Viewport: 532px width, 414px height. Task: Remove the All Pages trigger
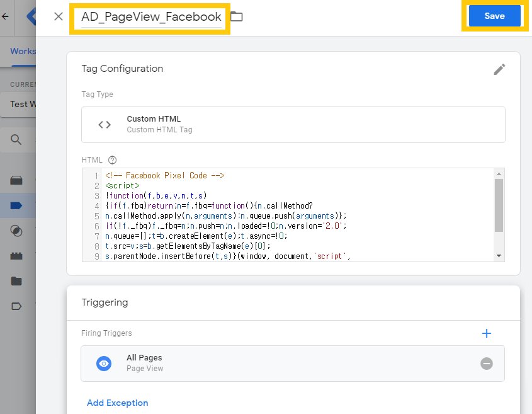click(487, 364)
